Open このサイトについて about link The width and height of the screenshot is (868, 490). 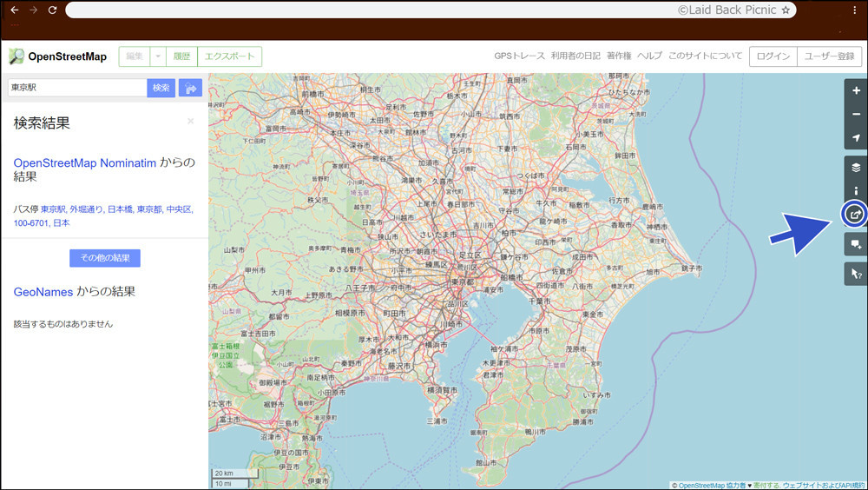705,56
